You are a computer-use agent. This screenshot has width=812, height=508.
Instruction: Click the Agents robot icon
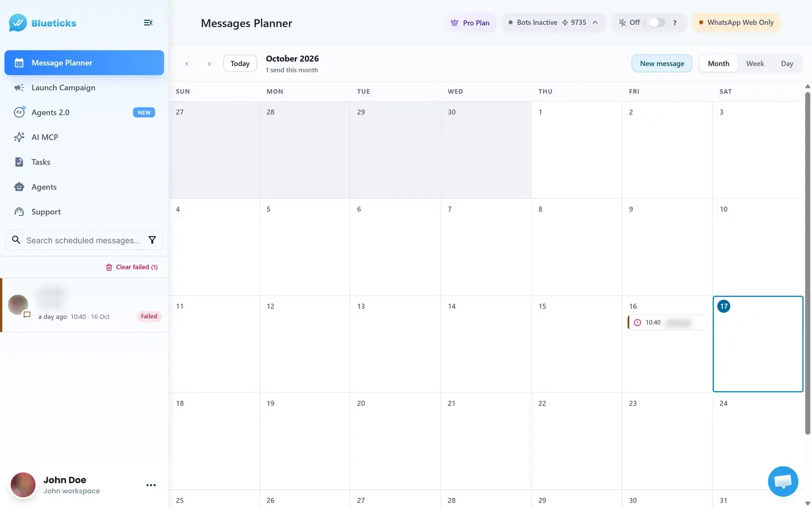tap(19, 187)
